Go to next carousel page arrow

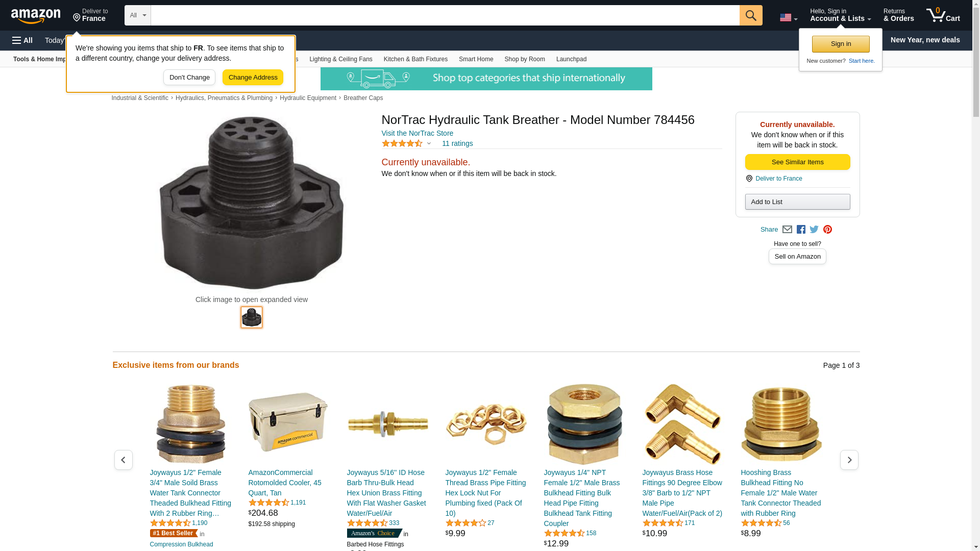point(849,460)
